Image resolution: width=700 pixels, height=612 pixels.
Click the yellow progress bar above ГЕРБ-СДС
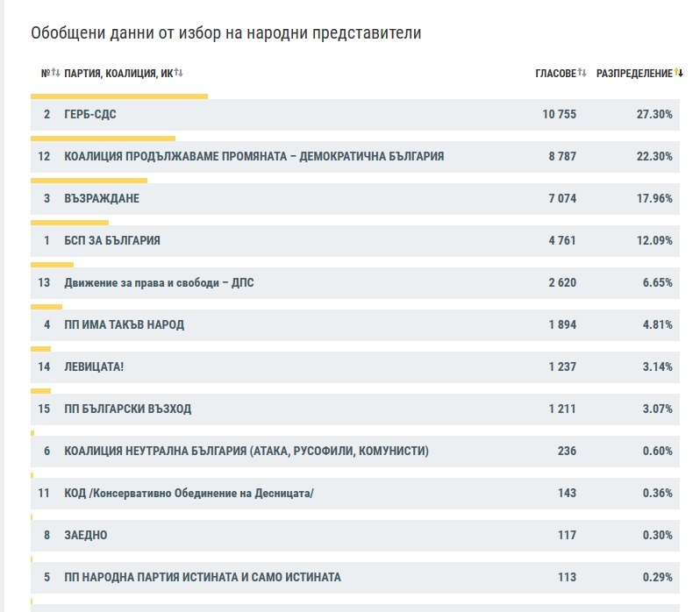coord(118,96)
